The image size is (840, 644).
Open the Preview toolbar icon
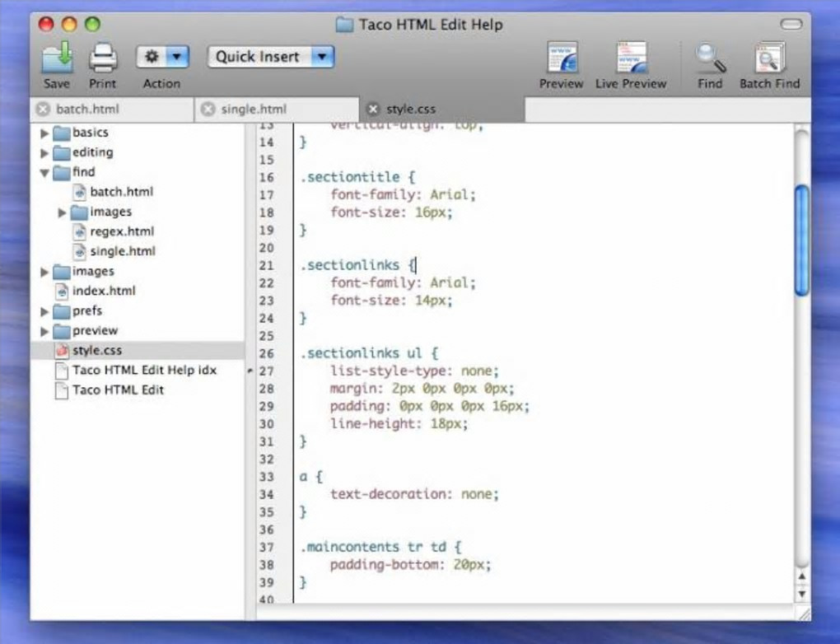click(x=562, y=58)
